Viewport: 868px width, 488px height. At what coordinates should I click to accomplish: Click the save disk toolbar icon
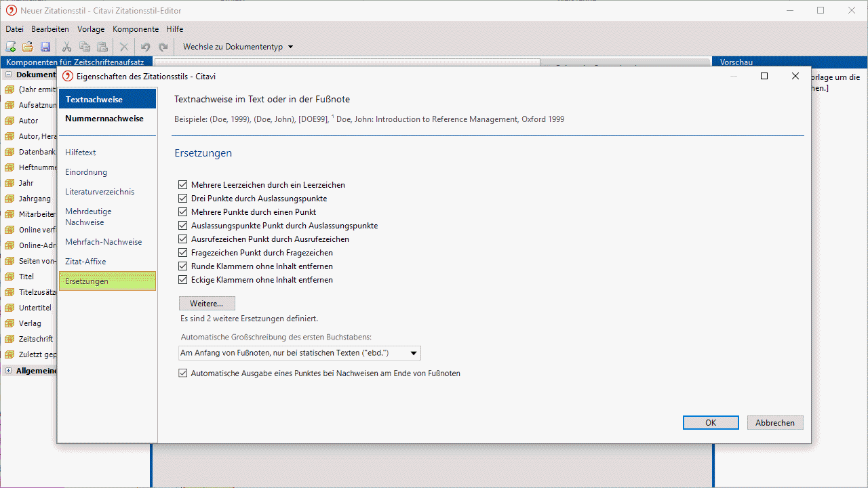(x=45, y=47)
